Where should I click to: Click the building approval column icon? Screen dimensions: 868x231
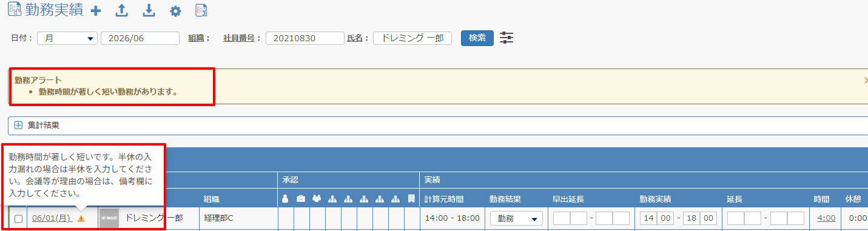click(x=411, y=198)
